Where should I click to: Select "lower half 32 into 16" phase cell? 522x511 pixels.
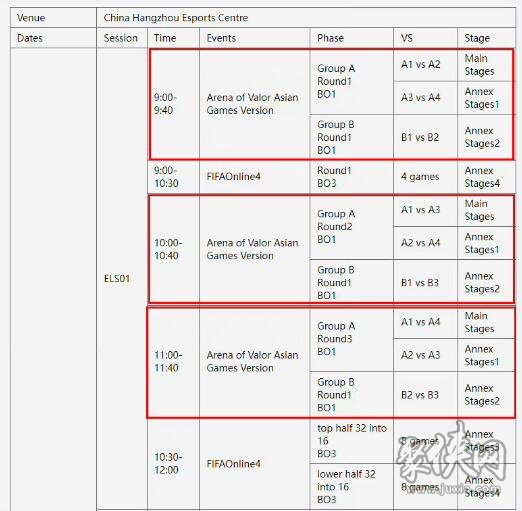click(x=352, y=487)
